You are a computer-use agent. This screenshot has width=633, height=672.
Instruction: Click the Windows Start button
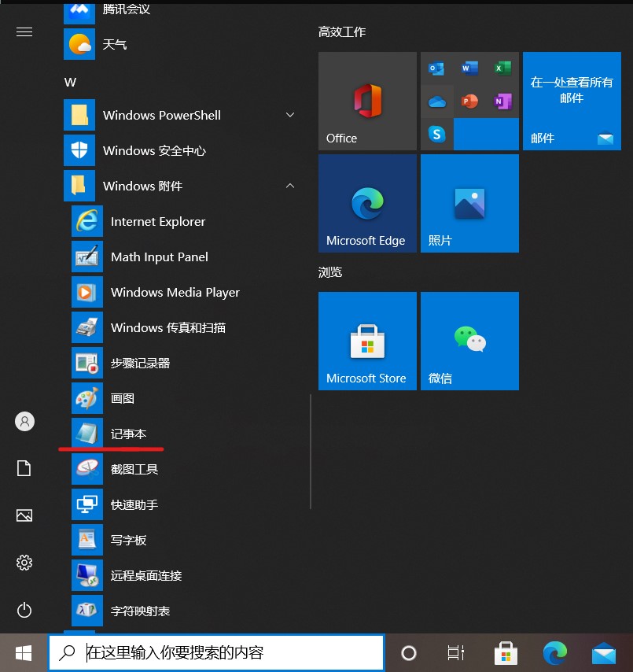pos(24,653)
